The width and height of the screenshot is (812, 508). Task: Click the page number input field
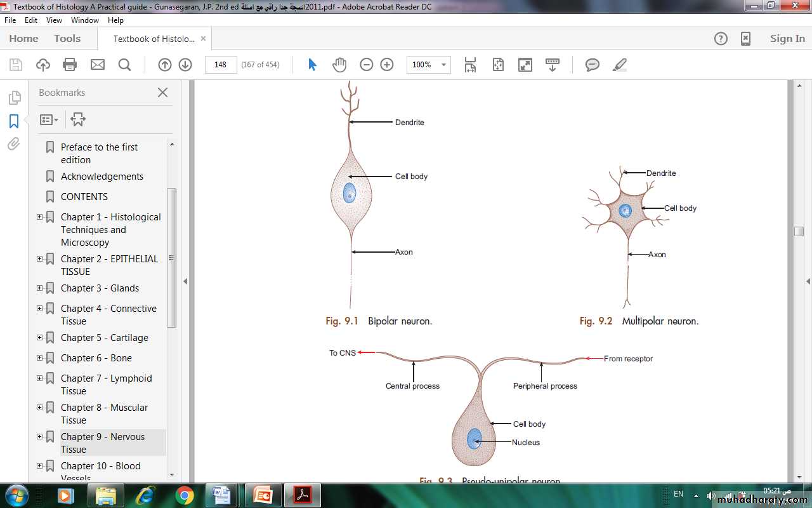click(221, 65)
